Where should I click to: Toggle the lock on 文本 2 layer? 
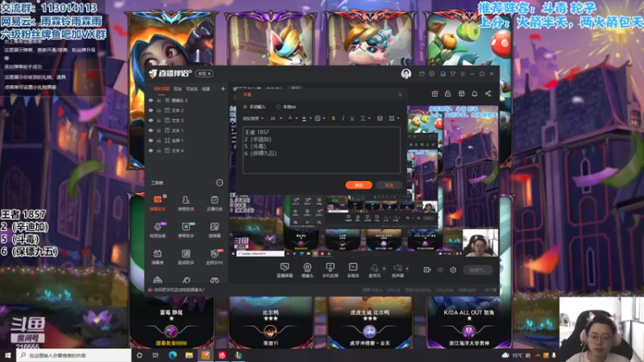coord(159,110)
